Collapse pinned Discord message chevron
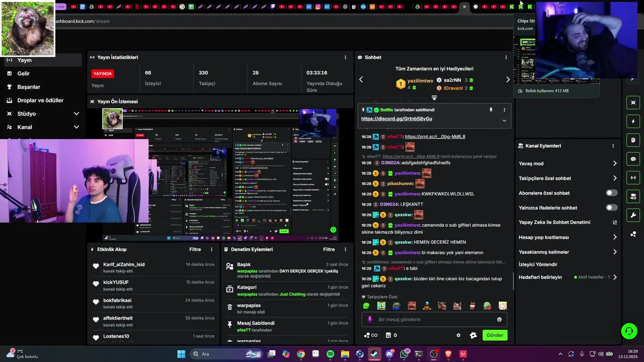The image size is (644, 362). coord(504,120)
